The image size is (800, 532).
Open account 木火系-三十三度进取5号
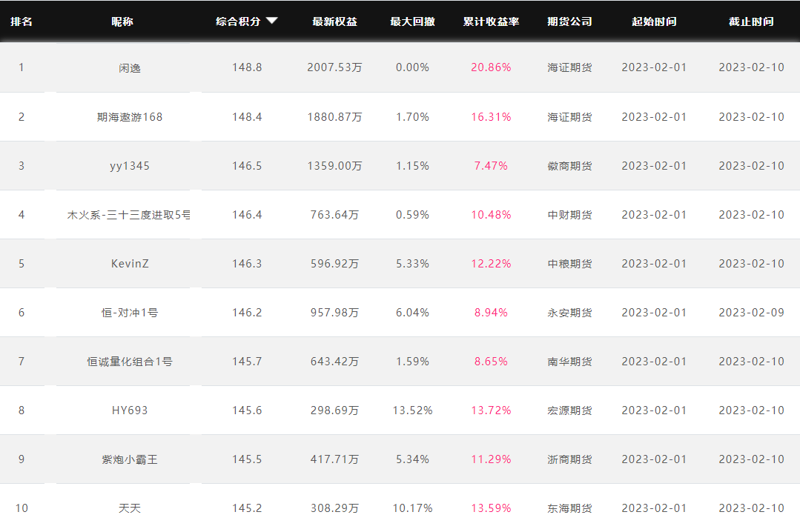[129, 215]
